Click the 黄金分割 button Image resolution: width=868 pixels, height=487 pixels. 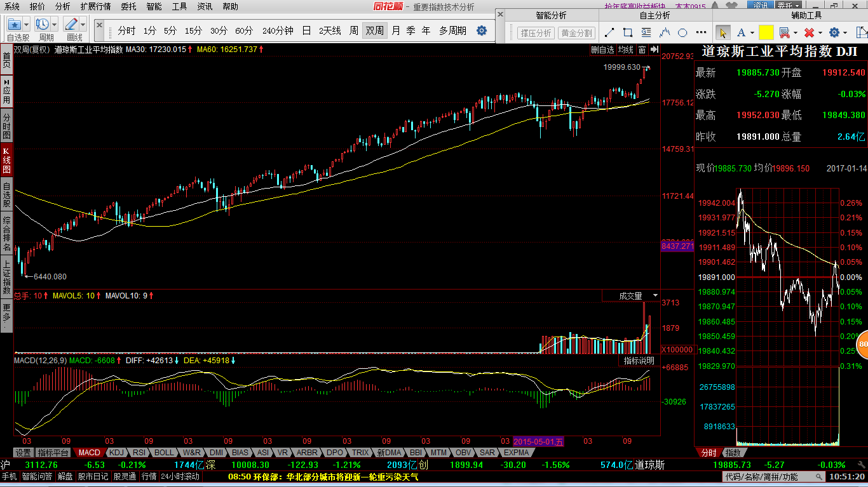[x=576, y=33]
